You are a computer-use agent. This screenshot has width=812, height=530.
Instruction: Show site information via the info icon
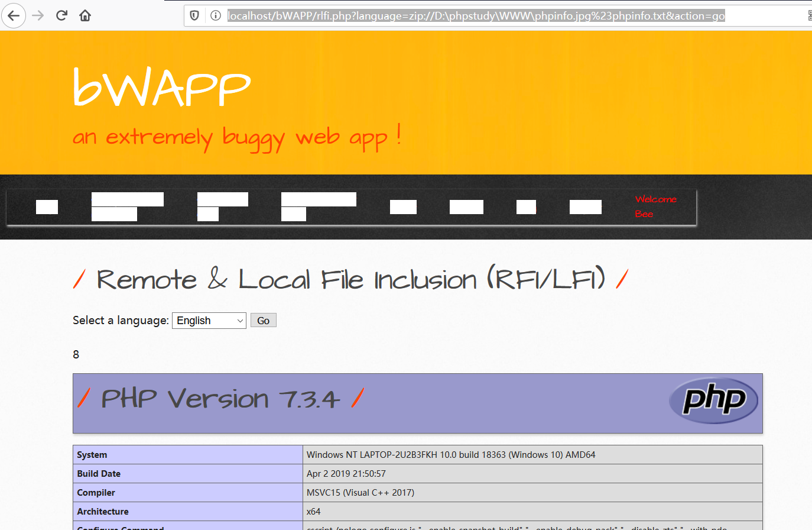216,15
